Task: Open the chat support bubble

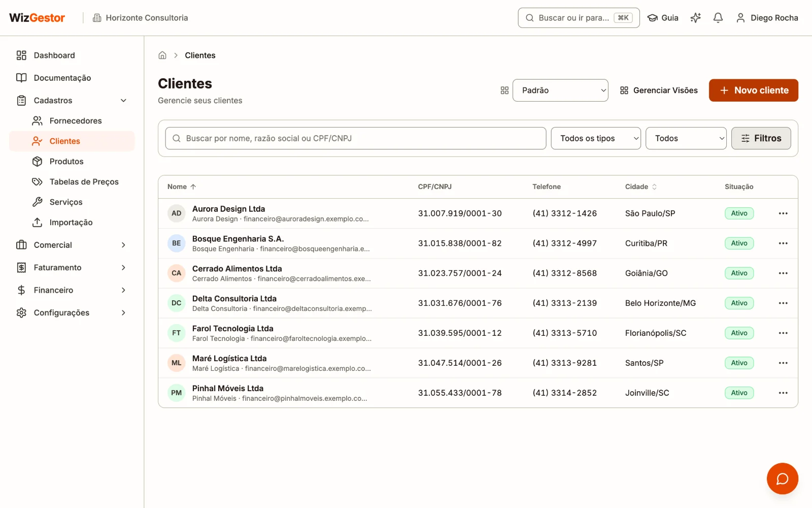Action: pyautogui.click(x=782, y=479)
